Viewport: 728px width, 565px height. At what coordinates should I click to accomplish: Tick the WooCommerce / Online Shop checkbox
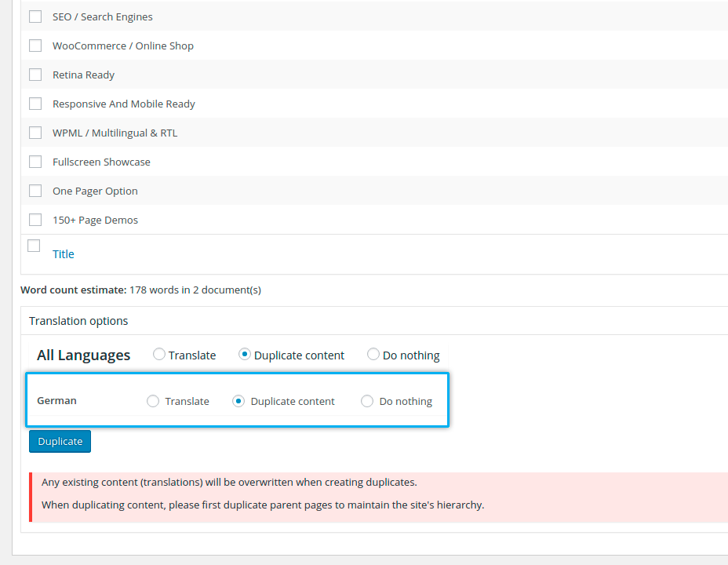(35, 46)
